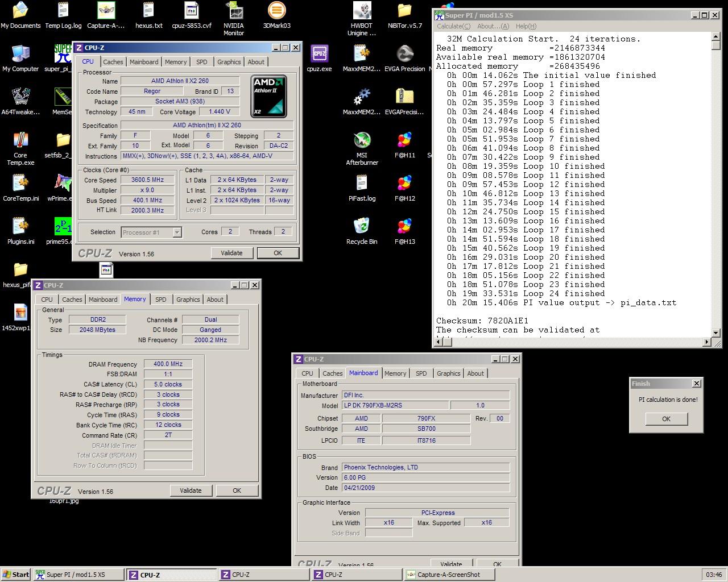Click the motherboard Model field

point(395,405)
